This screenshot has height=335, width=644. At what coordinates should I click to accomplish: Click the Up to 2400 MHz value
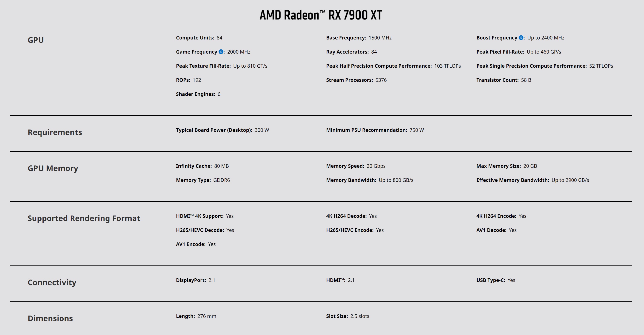coord(546,38)
